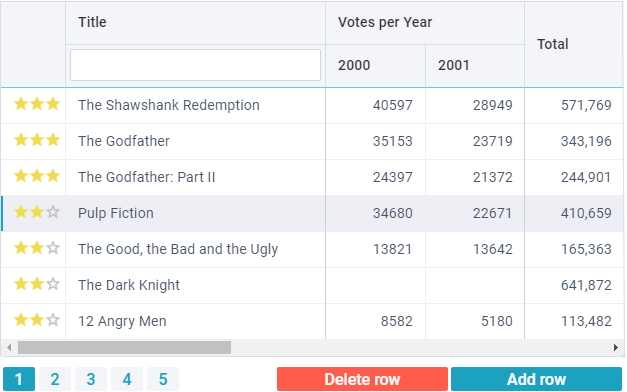
Task: Click the third star of The Godfather: Part II
Action: pyautogui.click(x=53, y=176)
